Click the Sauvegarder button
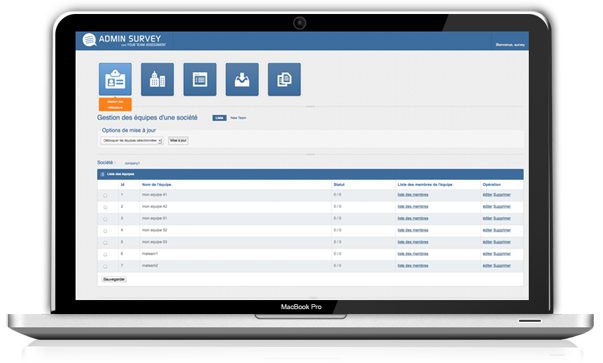This screenshot has height=363, width=603. click(114, 279)
